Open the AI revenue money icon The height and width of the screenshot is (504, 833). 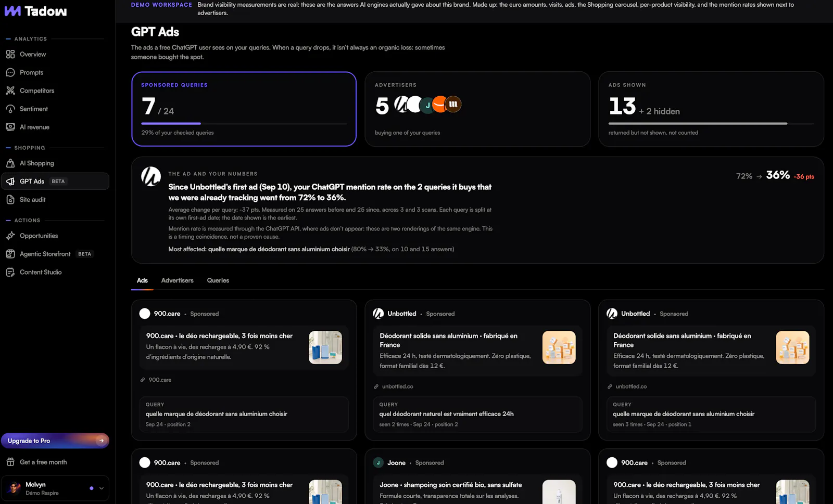10,127
